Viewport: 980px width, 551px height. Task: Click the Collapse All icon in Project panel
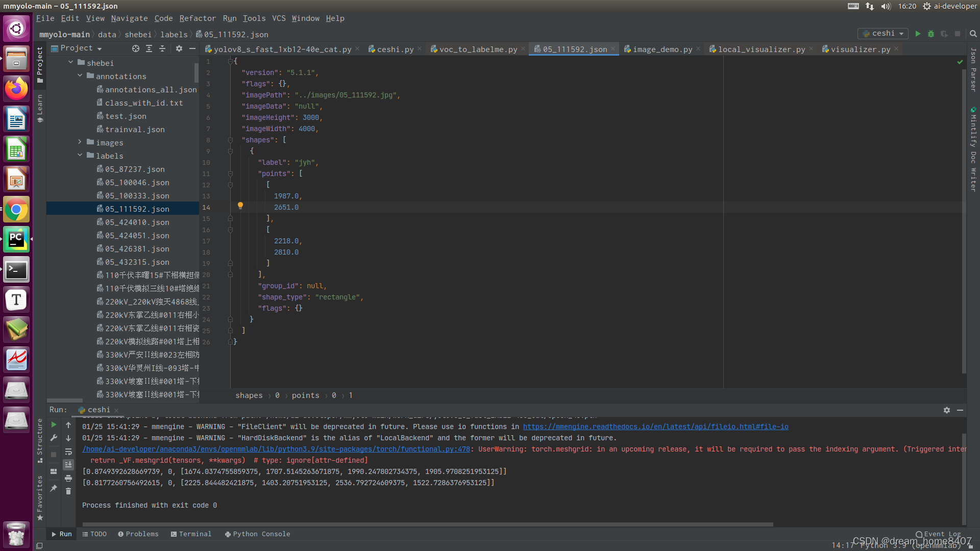pos(162,48)
